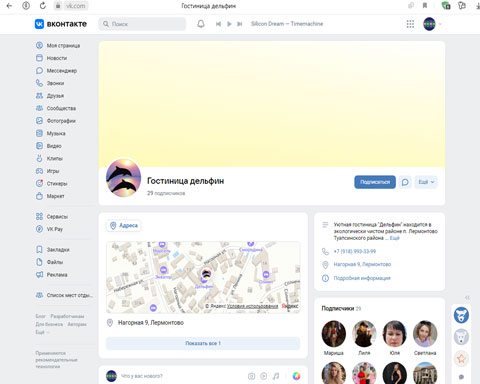Click the Разработчикам footer link
Image resolution: width=480 pixels, height=384 pixels.
pos(67,316)
